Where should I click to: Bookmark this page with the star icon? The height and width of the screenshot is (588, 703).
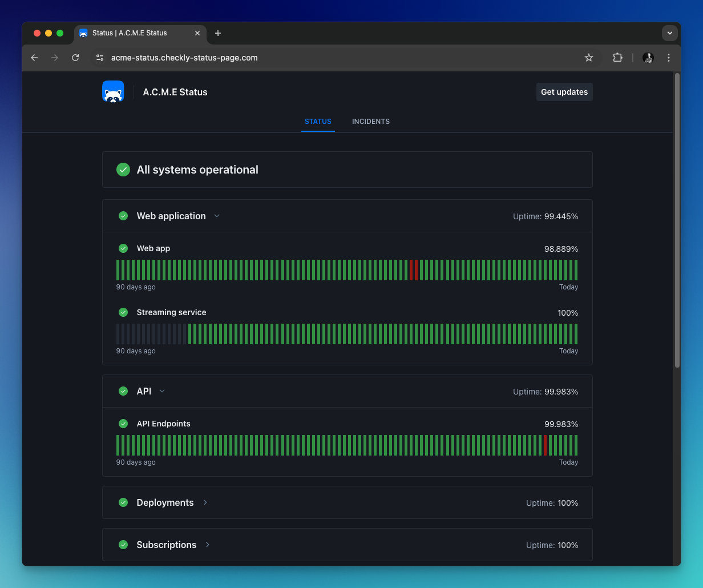click(x=589, y=58)
